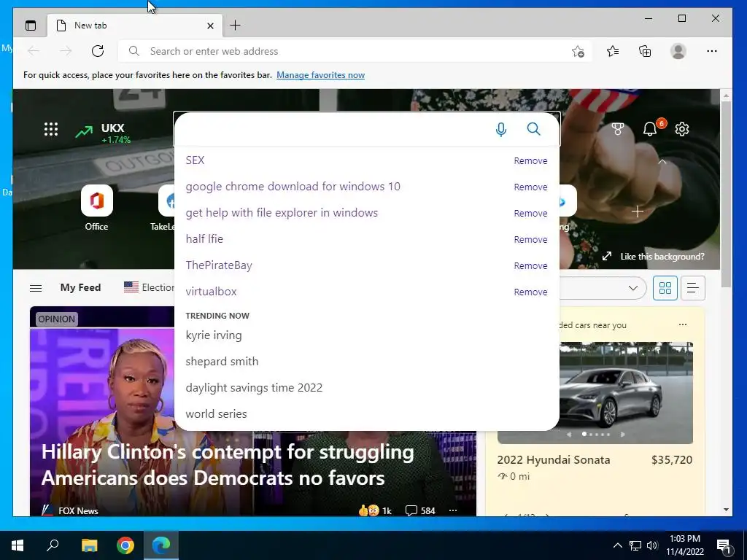This screenshot has width=747, height=560.
Task: Switch feed to grid view
Action: [x=665, y=287]
